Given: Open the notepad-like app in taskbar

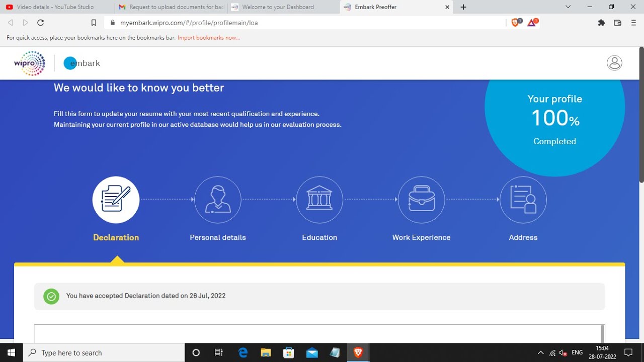Looking at the screenshot, I should [x=335, y=353].
